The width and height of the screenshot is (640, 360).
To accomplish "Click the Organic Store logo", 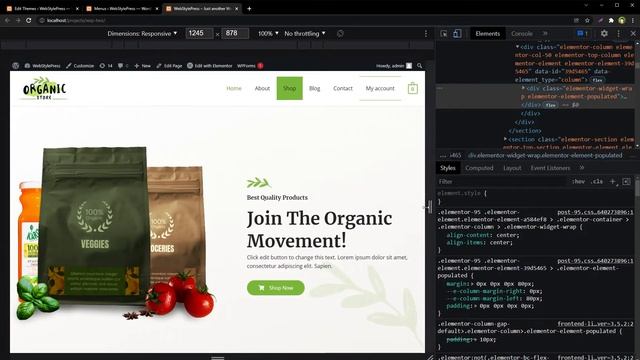I will tap(44, 88).
